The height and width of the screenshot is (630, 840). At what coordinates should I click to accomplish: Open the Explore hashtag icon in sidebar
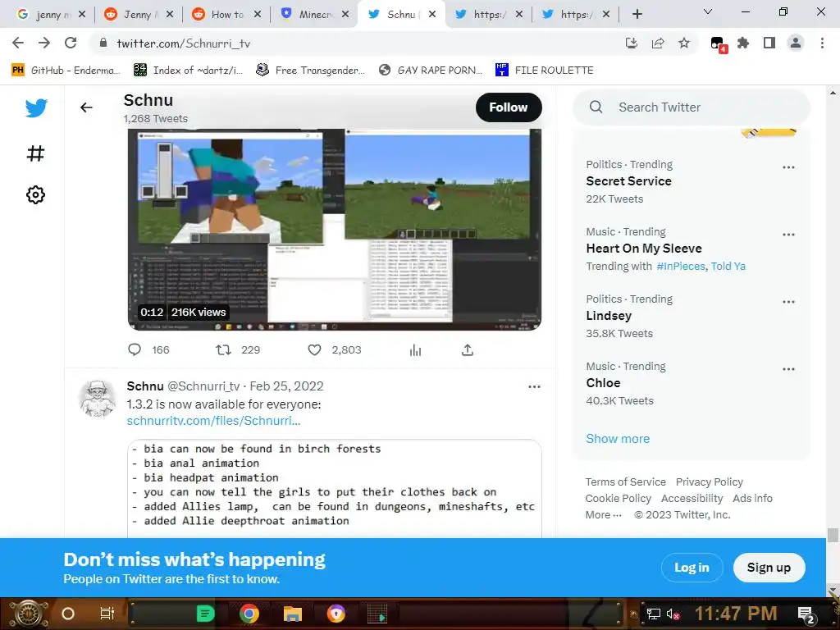click(35, 153)
